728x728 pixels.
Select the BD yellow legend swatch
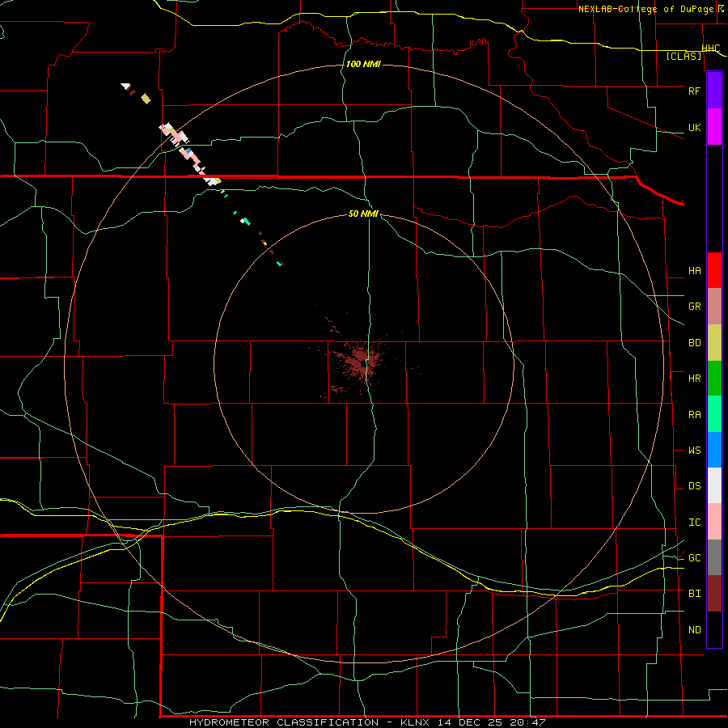(x=714, y=343)
